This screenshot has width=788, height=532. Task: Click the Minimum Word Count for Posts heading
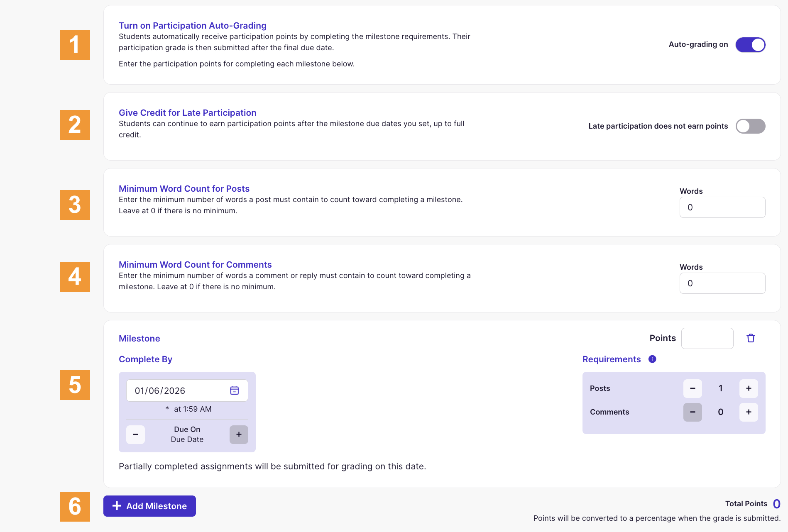184,189
